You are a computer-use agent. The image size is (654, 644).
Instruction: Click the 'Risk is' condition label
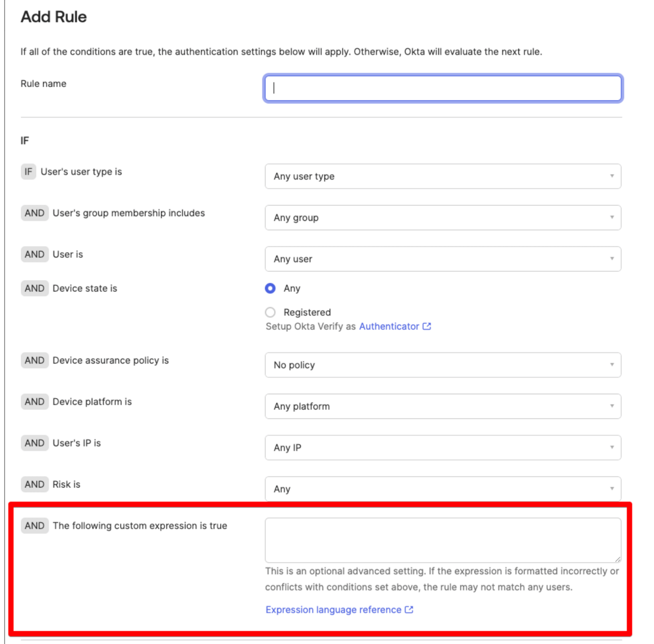click(66, 484)
